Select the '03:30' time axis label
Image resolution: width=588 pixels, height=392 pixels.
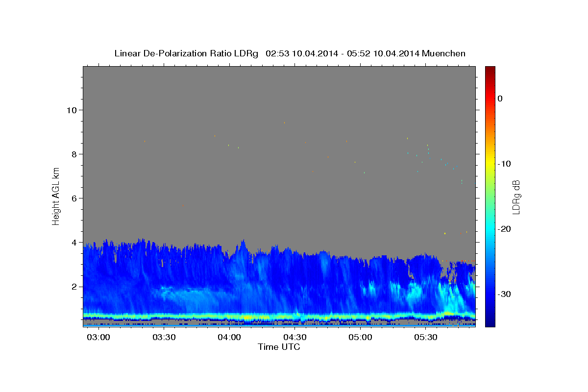click(x=164, y=338)
